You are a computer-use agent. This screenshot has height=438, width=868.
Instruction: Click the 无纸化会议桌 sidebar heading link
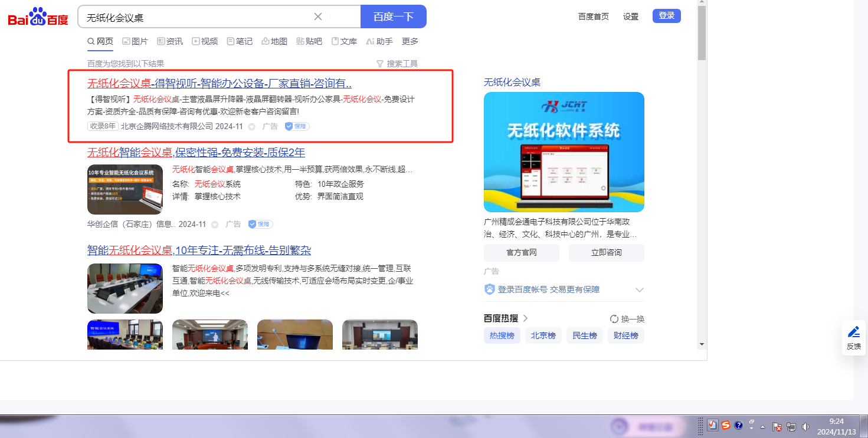[512, 83]
